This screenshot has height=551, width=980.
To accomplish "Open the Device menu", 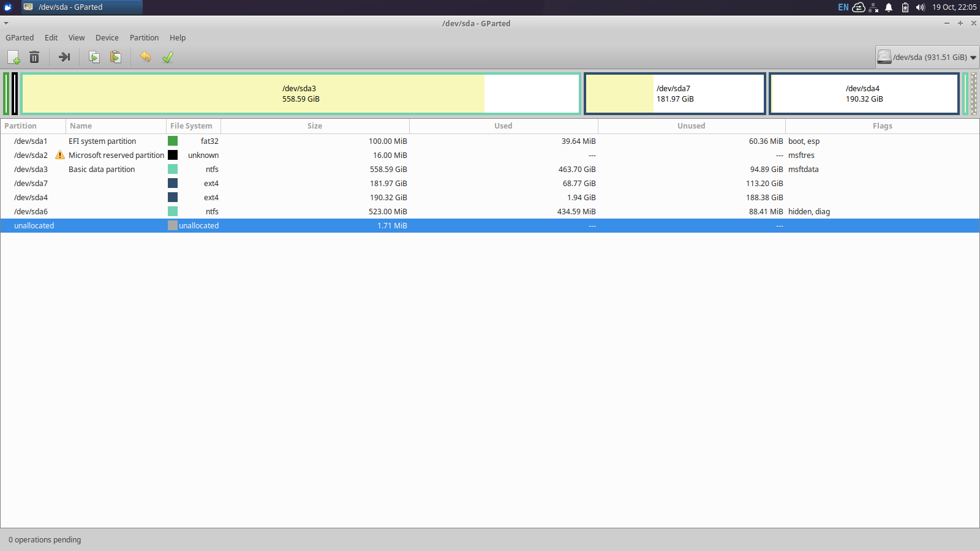I will coord(107,37).
